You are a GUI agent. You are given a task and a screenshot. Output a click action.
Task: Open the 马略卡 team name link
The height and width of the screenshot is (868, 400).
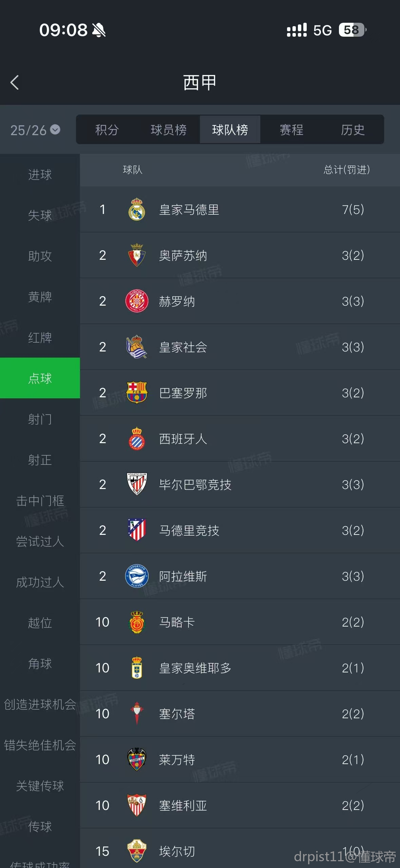click(x=177, y=622)
